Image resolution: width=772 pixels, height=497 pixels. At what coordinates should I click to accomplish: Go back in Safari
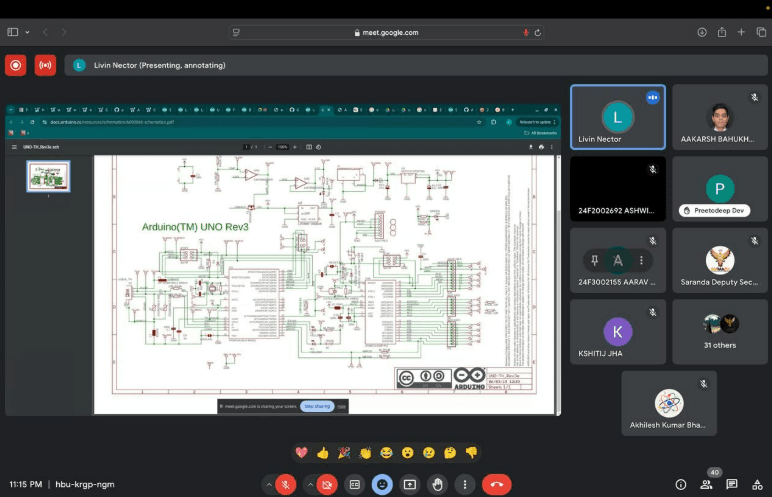coord(45,32)
